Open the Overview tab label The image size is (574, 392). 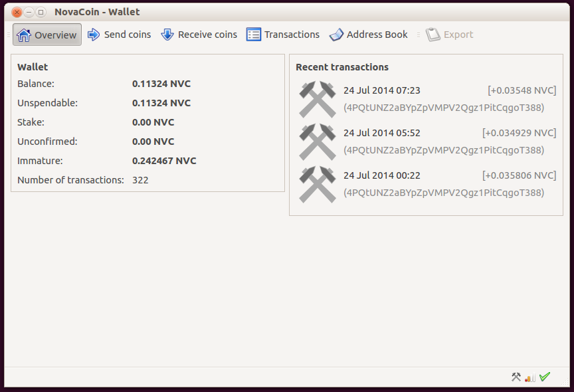(55, 35)
